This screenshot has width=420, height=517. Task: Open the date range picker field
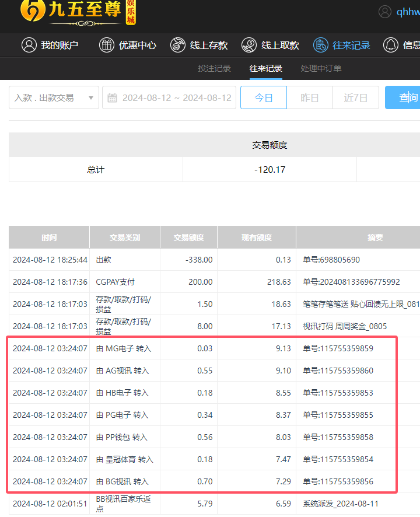pos(176,97)
